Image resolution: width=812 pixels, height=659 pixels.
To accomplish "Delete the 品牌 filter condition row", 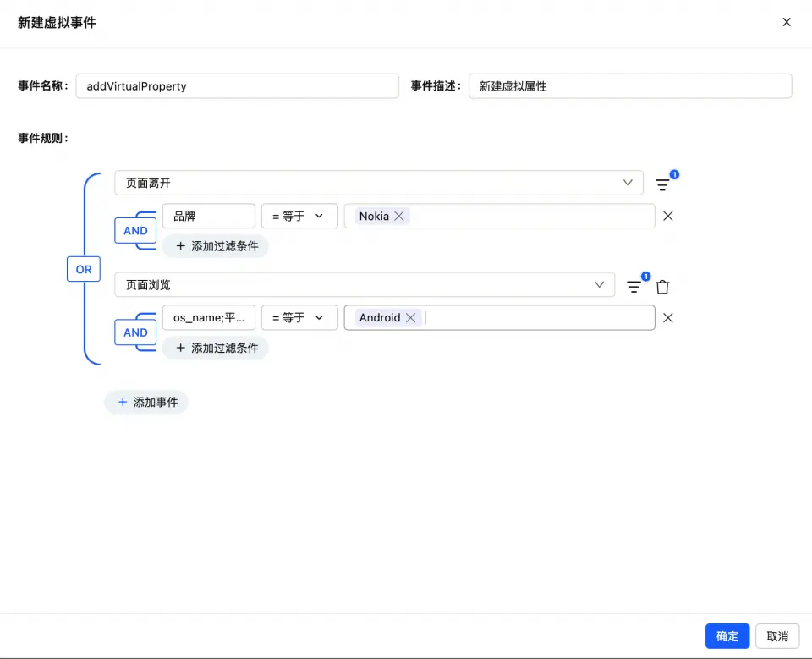I will pyautogui.click(x=668, y=217).
